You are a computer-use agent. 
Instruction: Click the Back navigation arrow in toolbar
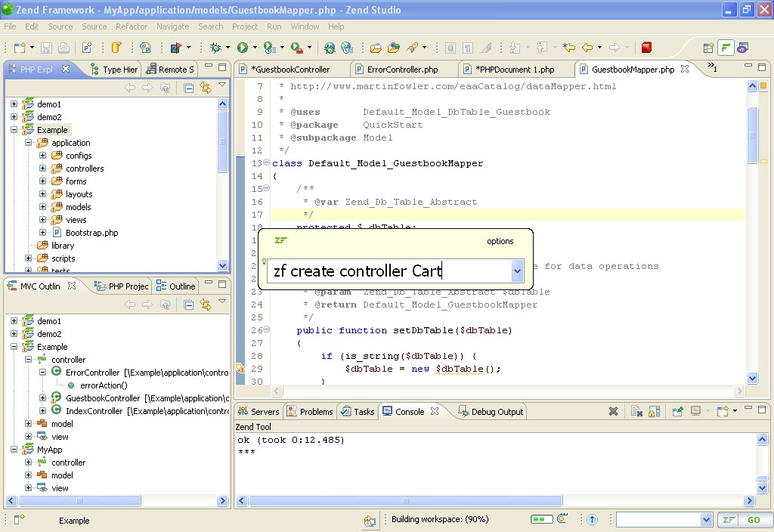[x=587, y=48]
